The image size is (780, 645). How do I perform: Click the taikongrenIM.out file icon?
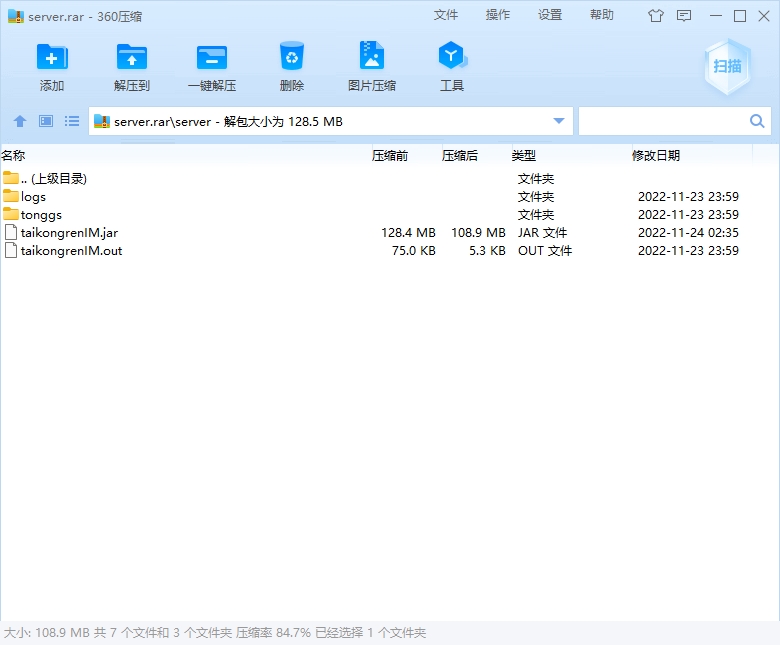point(11,250)
